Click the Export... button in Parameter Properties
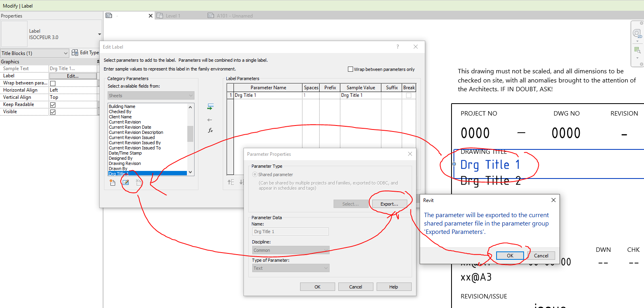The image size is (644, 308). click(x=389, y=204)
